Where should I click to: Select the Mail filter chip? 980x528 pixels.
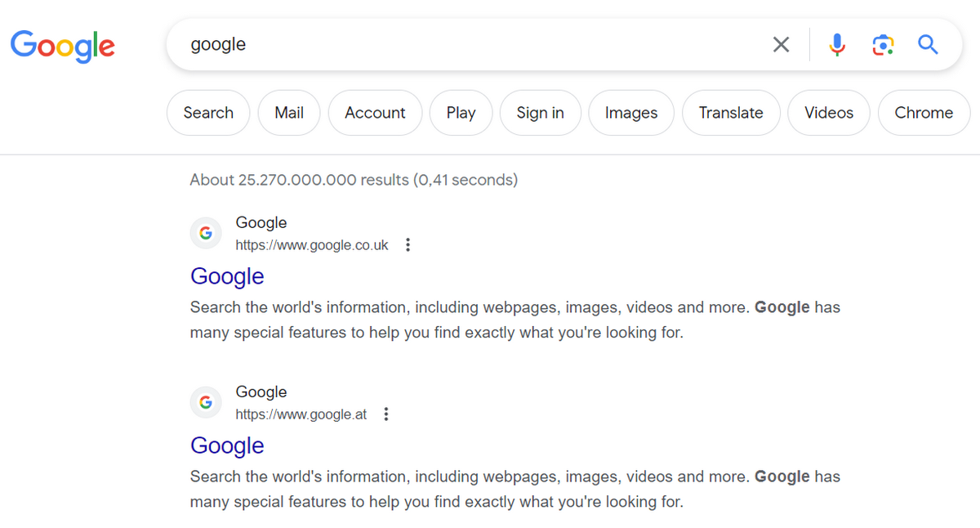click(x=289, y=113)
